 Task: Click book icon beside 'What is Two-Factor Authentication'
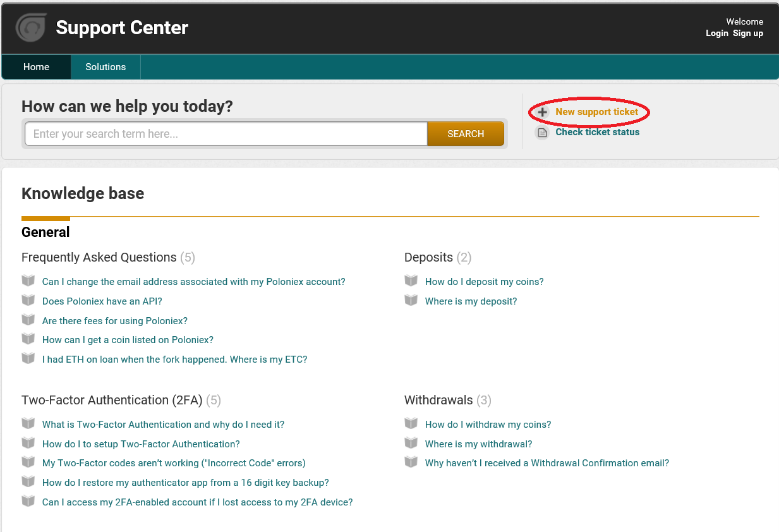pyautogui.click(x=28, y=423)
